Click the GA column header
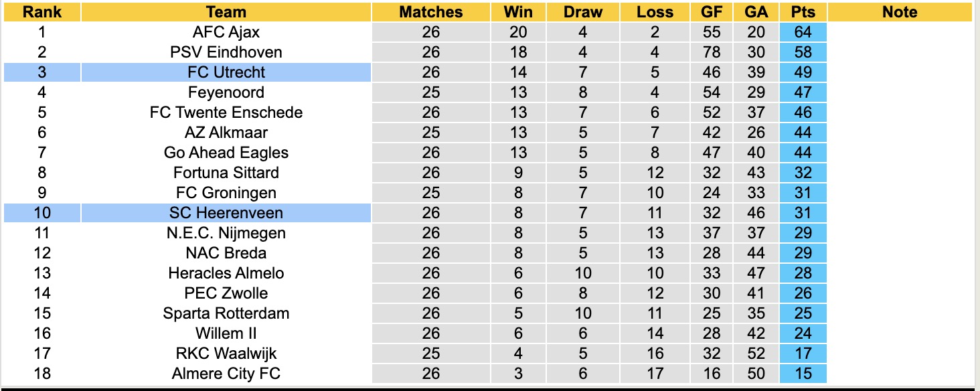This screenshot has height=391, width=980. 756,12
